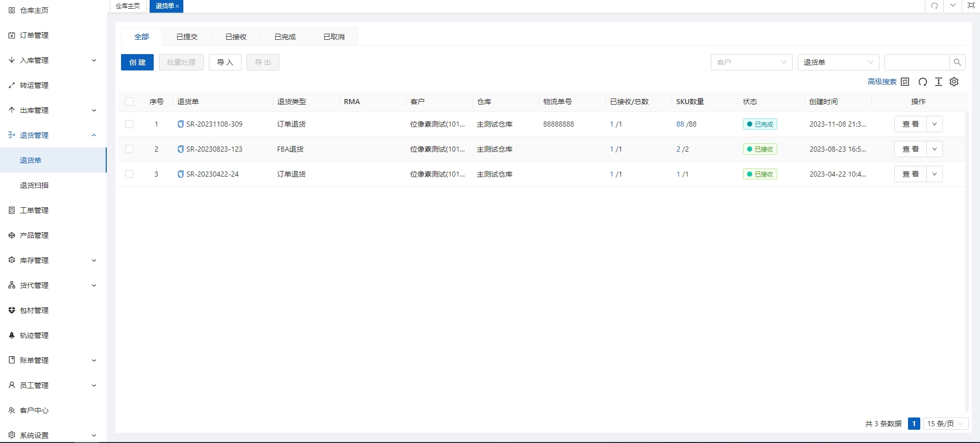This screenshot has height=443, width=980.
Task: Switch to the 已提交 tab
Action: pyautogui.click(x=187, y=37)
